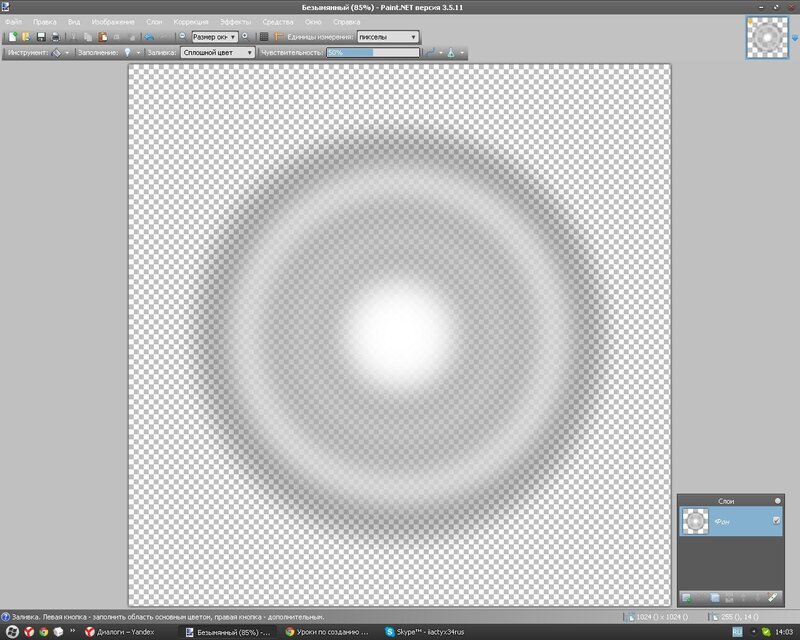
Task: Click the Save icon in toolbar
Action: click(41, 36)
